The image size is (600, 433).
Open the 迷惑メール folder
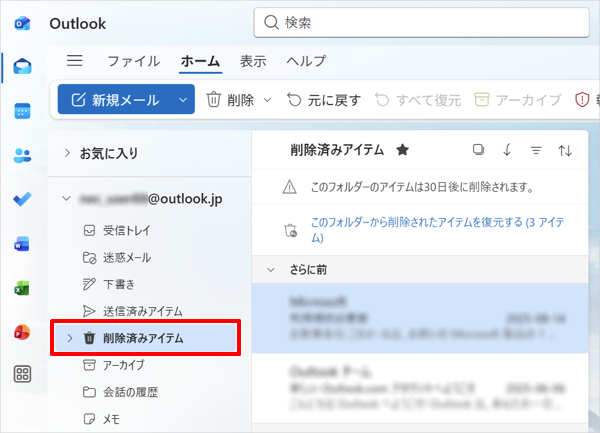[117, 257]
